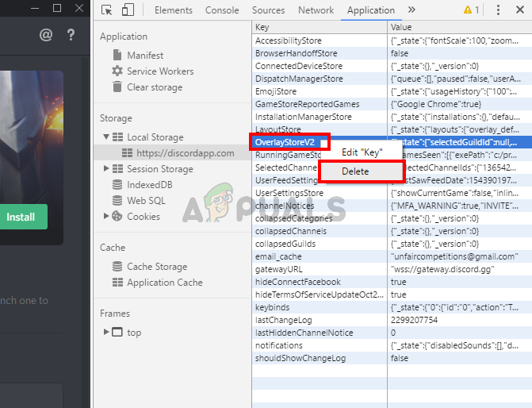Image resolution: width=532 pixels, height=408 pixels.
Task: Open Clear storage section
Action: pos(155,87)
